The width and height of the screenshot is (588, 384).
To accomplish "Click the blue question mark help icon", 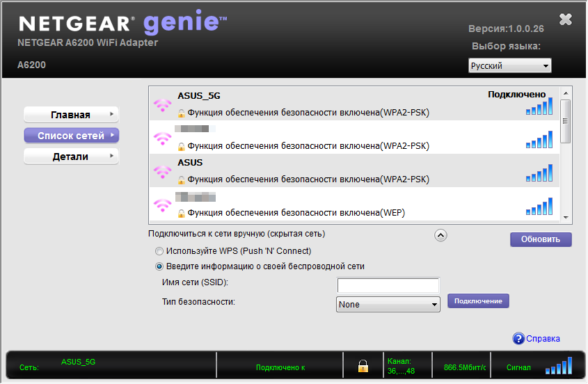I will pos(518,339).
